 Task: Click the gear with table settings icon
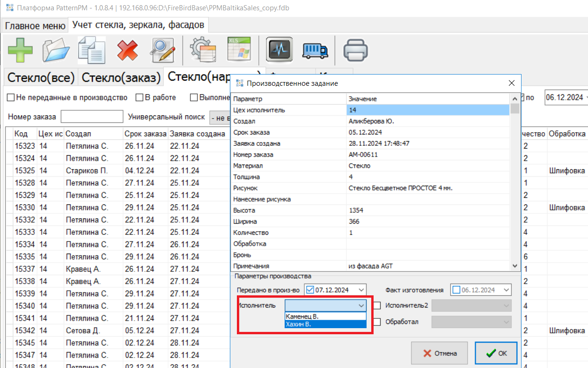click(202, 50)
